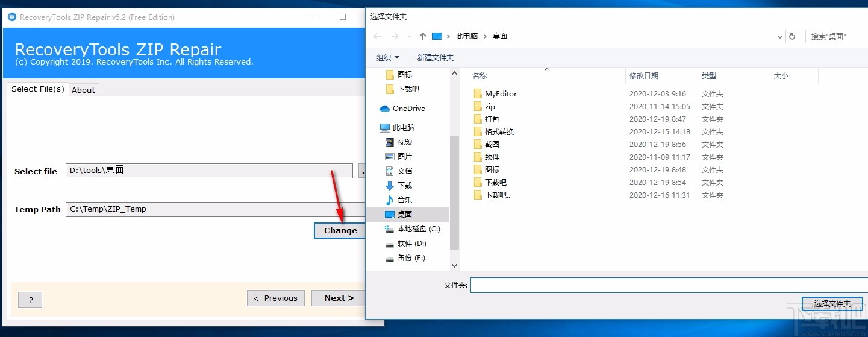
Task: Click Change button in ZIP Repair
Action: (340, 231)
